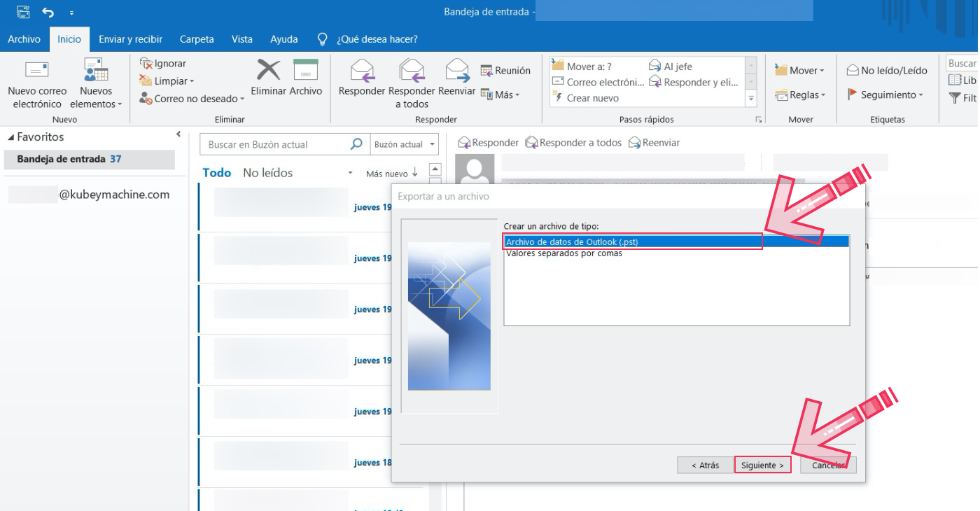Screen dimensions: 980x511
Task: Collapse the folder pane arrow
Action: click(178, 134)
